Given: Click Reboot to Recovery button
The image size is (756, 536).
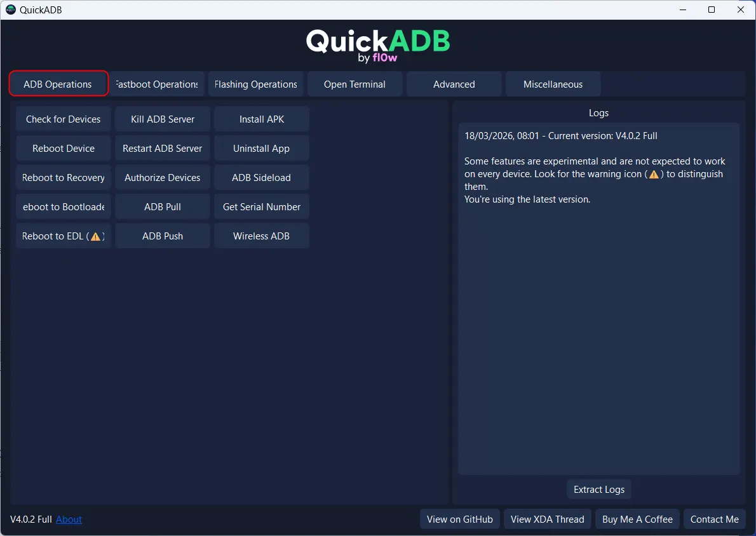Looking at the screenshot, I should coord(64,177).
